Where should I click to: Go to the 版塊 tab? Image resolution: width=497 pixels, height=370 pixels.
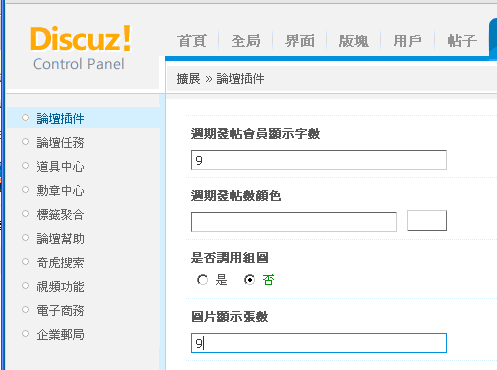354,41
